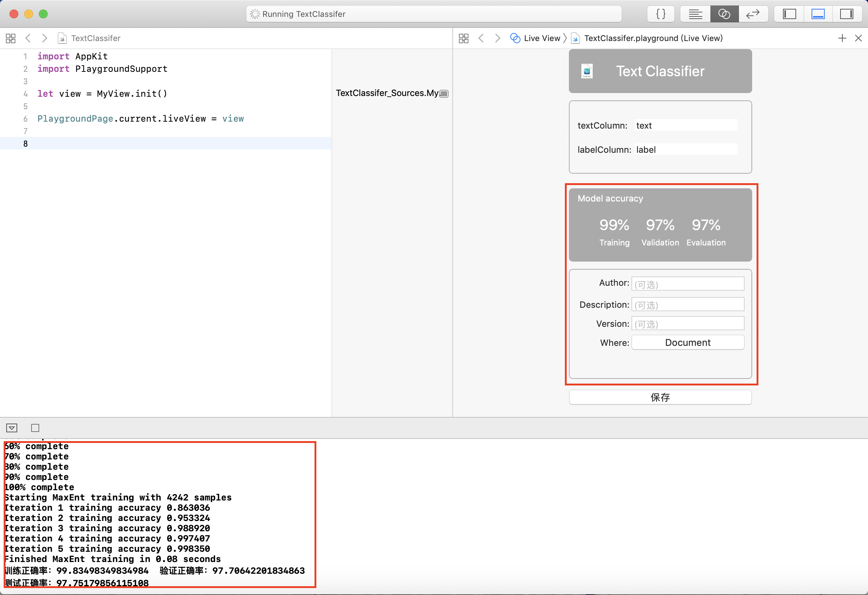The width and height of the screenshot is (868, 595).
Task: Close the Live View assistant editor
Action: point(858,38)
